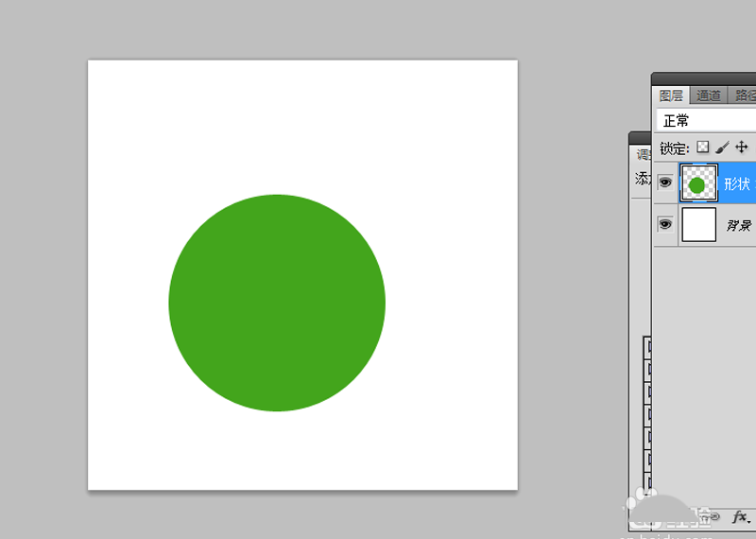Toggle the lock transparent pixels icon

(x=702, y=148)
